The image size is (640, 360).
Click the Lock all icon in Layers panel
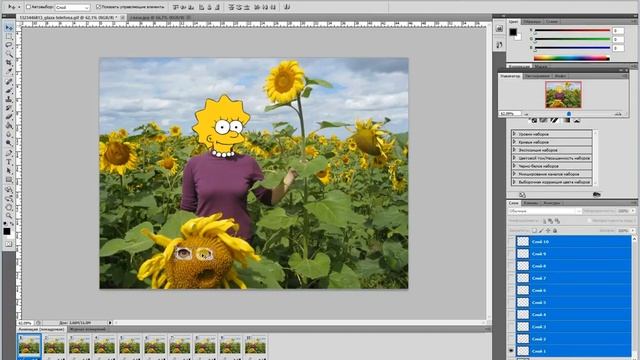[555, 231]
